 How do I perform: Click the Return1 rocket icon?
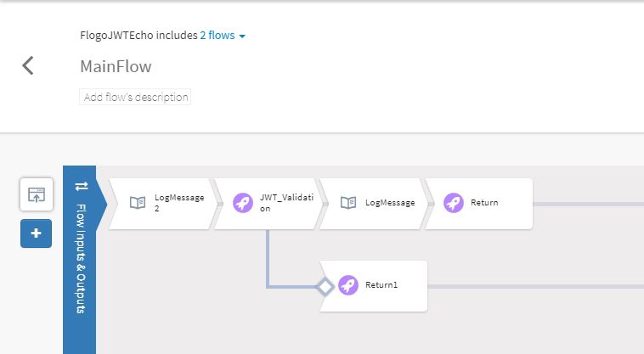(348, 285)
